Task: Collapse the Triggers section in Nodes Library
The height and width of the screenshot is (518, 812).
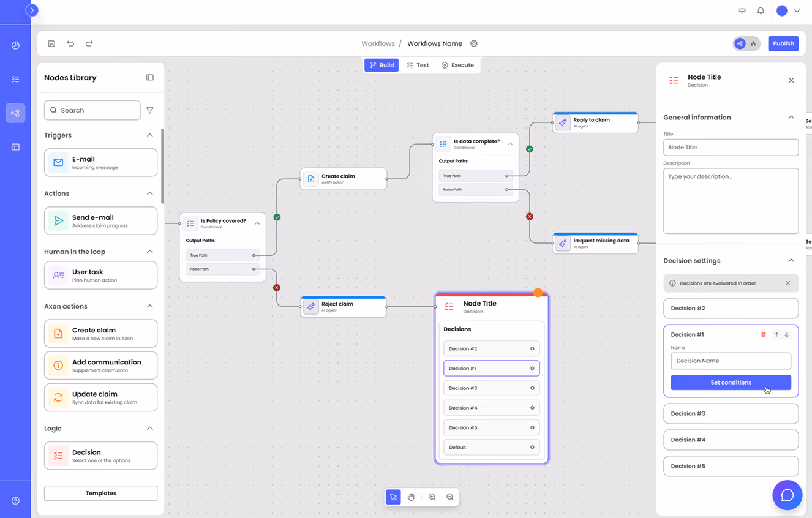Action: (150, 135)
